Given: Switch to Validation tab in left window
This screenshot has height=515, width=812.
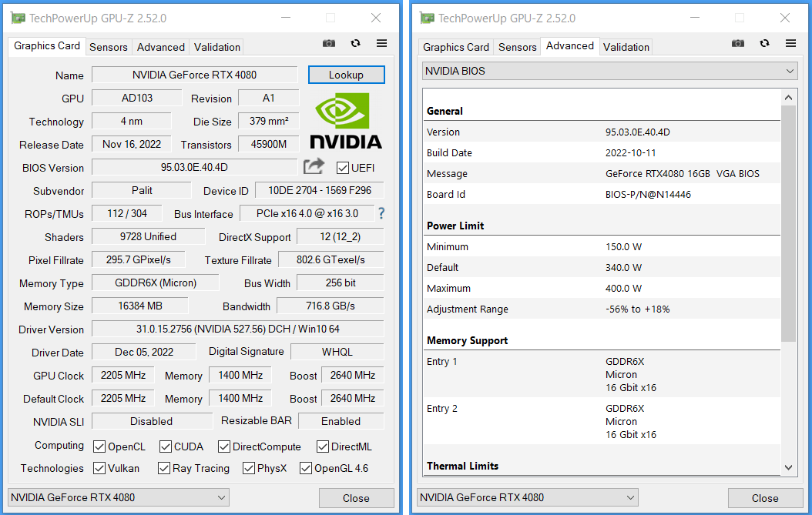Looking at the screenshot, I should [x=217, y=47].
